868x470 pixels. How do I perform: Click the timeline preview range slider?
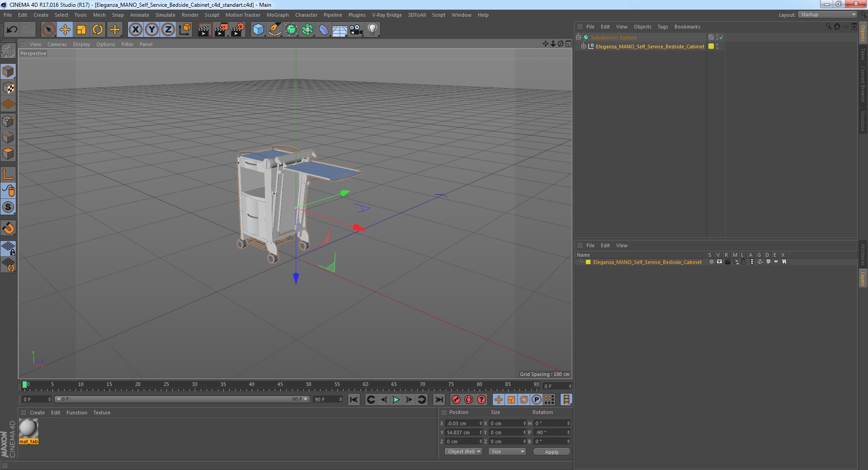tap(182, 399)
